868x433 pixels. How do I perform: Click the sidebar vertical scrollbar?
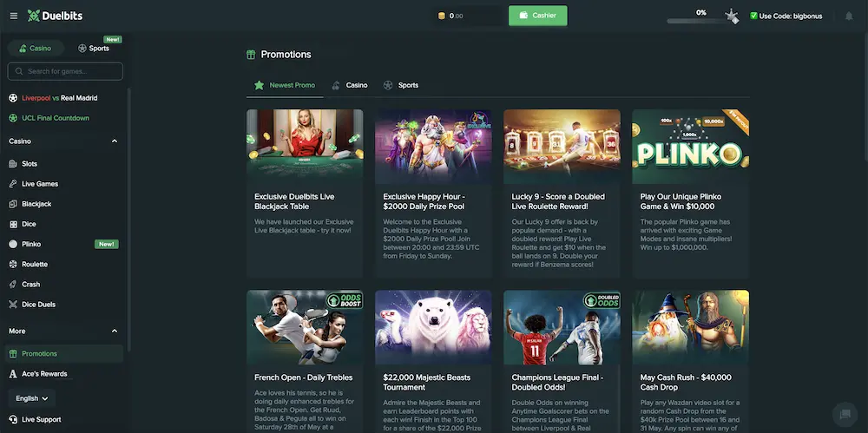click(x=129, y=219)
